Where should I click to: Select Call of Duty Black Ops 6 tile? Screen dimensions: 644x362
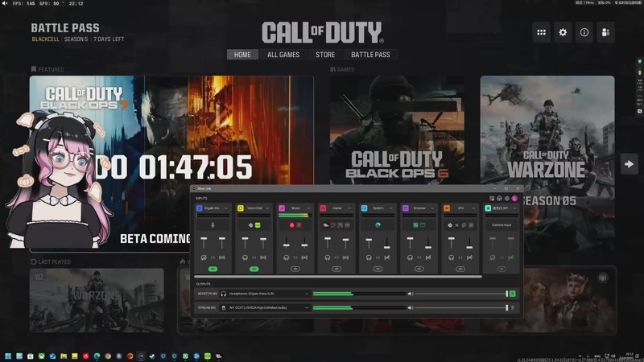point(397,130)
